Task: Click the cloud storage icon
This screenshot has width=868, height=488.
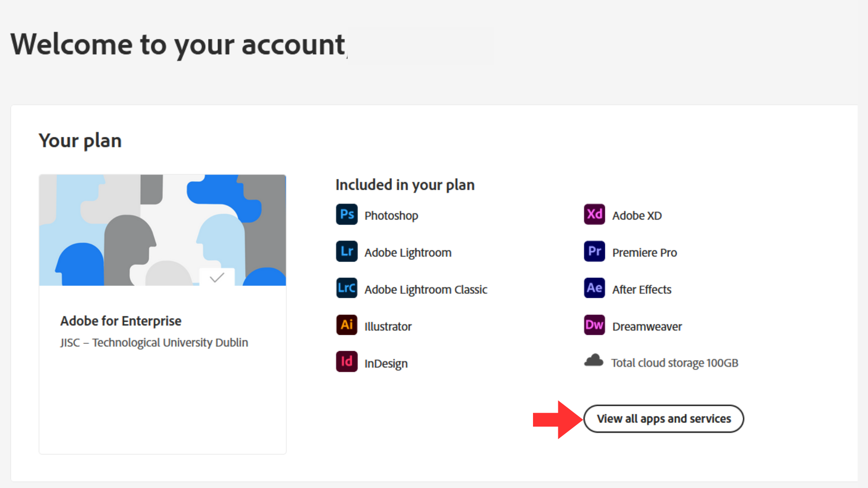Action: pos(594,361)
